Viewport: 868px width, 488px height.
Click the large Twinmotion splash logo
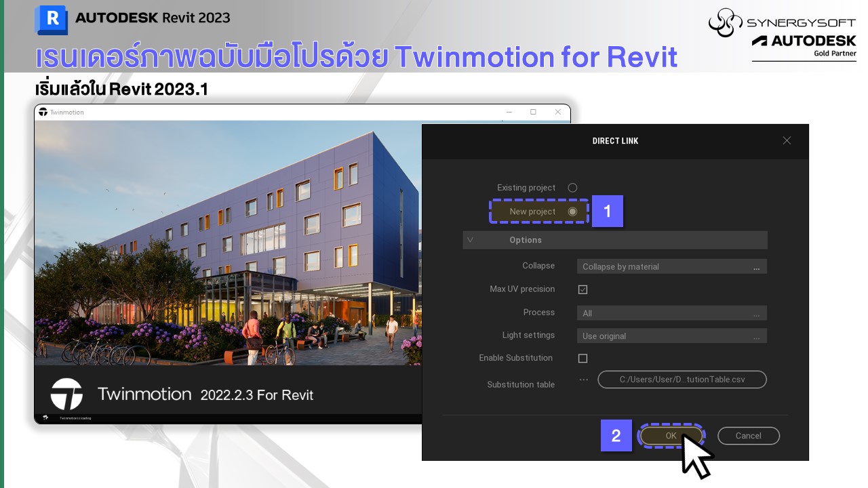point(66,394)
